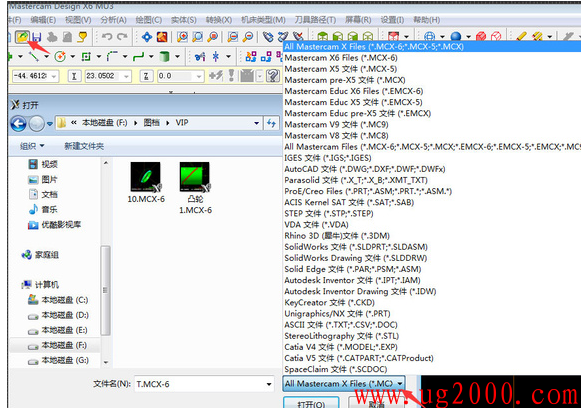
Task: Click the Y coordinate lock button
Action: point(74,76)
